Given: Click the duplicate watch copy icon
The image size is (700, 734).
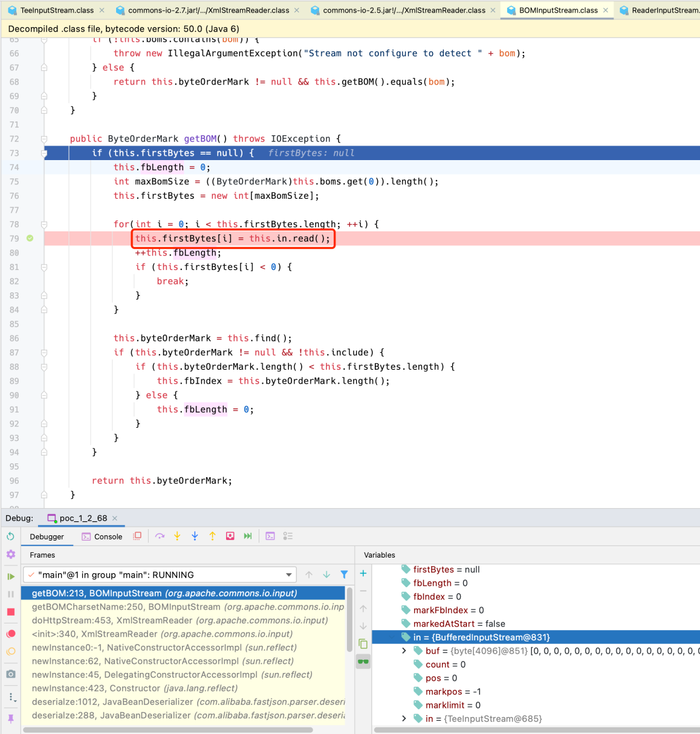Looking at the screenshot, I should [x=363, y=643].
